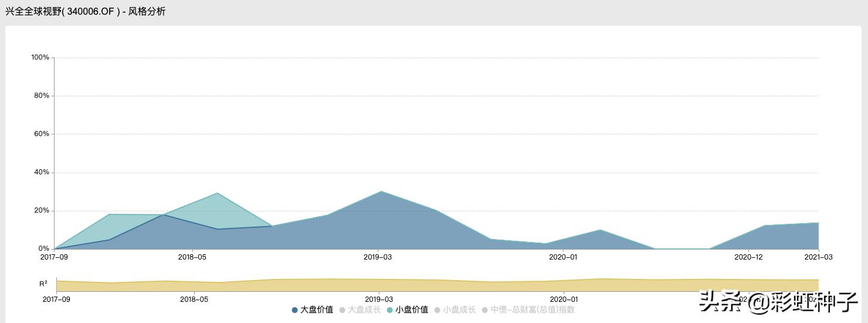Click the 2017-09 label on main x-axis
Screen dimensions: 868x323
[54, 257]
